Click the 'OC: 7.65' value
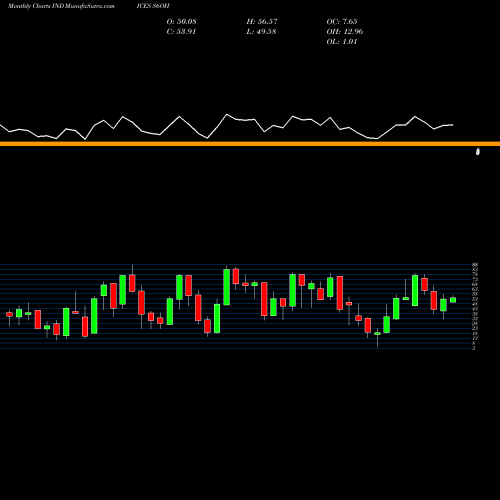The image size is (500, 500). coord(342,21)
